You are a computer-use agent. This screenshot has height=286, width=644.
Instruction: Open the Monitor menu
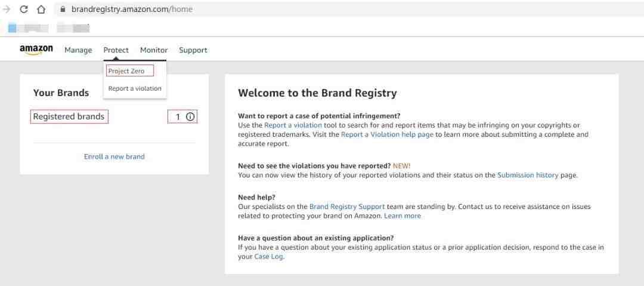154,50
